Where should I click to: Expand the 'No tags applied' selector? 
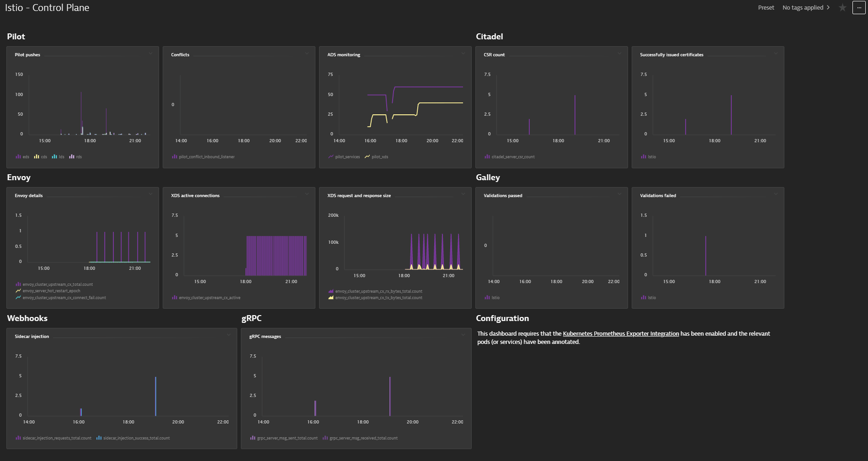coord(806,8)
